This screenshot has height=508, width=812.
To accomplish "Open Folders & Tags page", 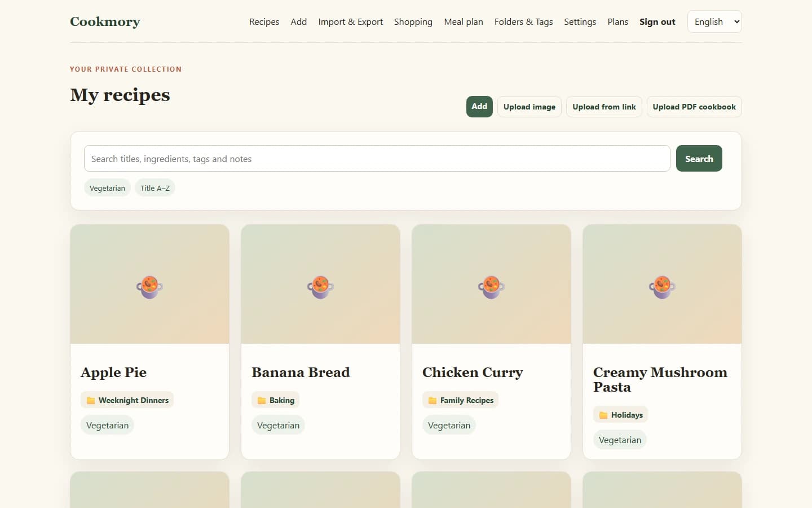I will [523, 21].
